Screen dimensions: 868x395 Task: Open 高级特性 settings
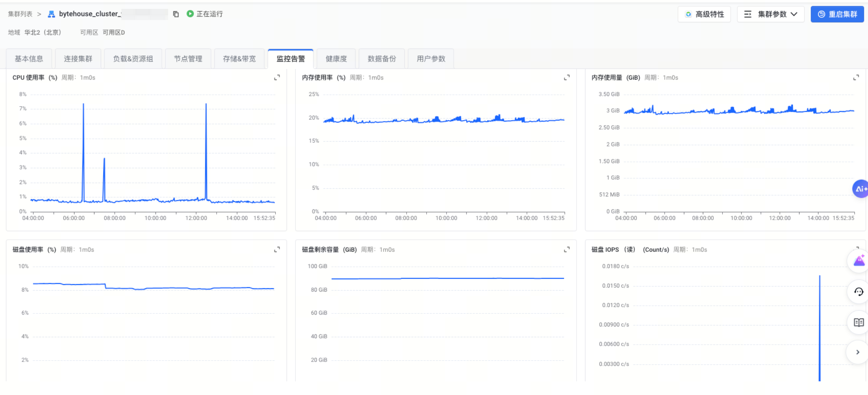pos(704,14)
